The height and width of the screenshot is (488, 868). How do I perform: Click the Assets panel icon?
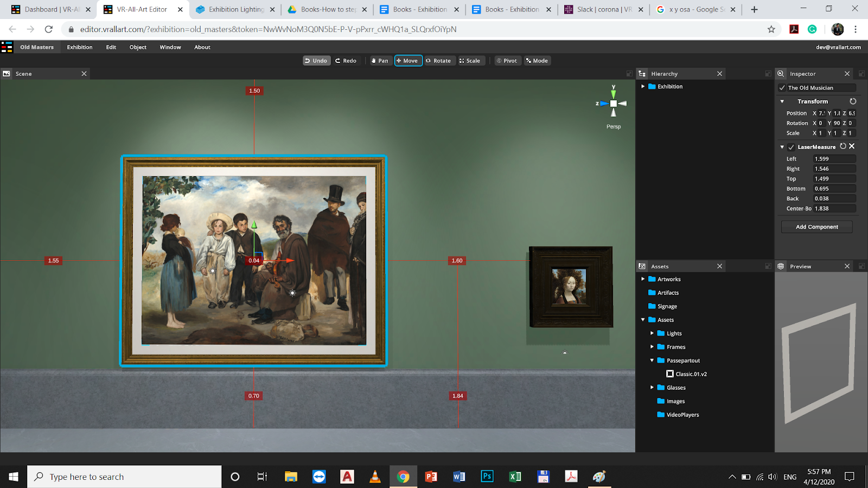642,266
